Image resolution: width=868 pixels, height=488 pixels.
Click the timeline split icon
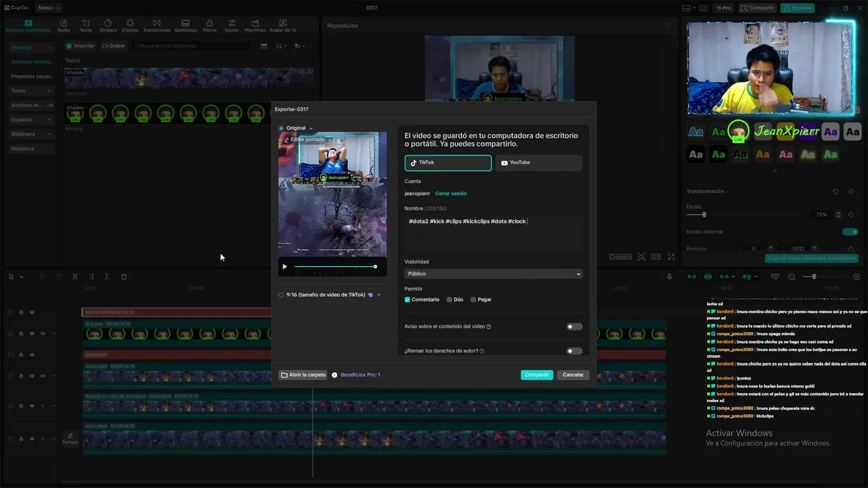75,277
